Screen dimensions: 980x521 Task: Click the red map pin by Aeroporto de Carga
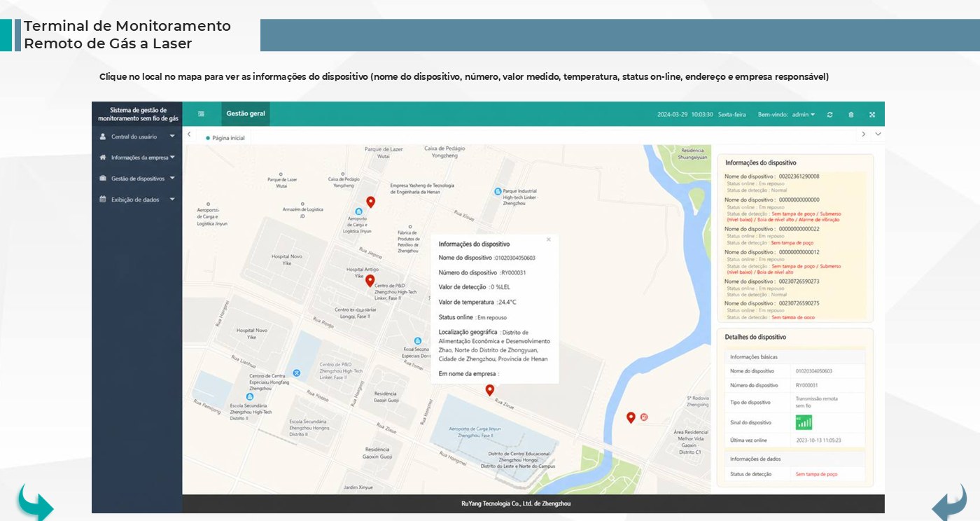click(x=371, y=202)
